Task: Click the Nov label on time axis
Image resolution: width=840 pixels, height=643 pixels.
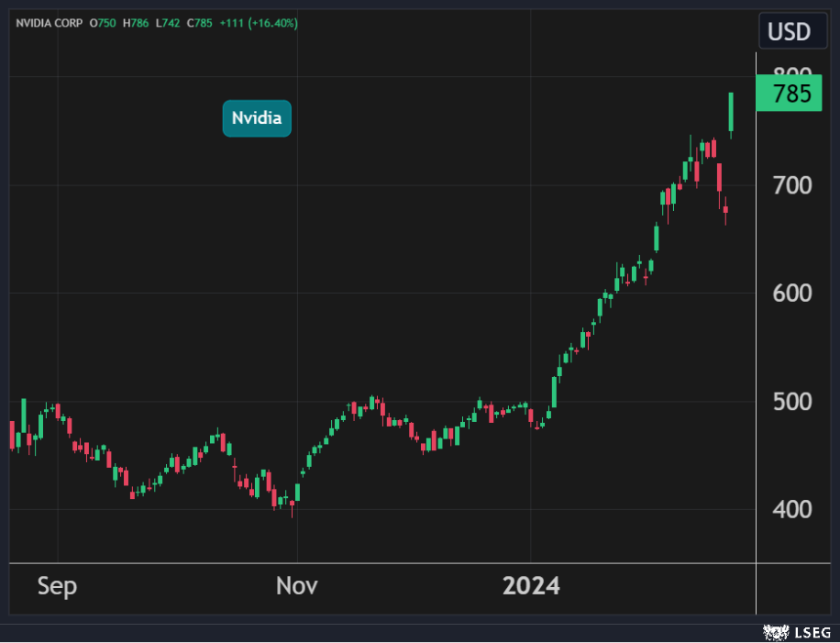Action: 296,585
